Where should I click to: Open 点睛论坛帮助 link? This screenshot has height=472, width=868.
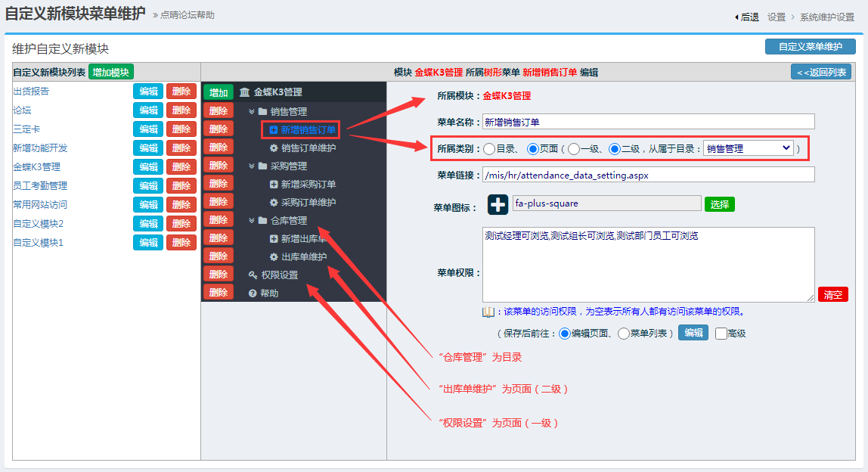click(x=187, y=15)
